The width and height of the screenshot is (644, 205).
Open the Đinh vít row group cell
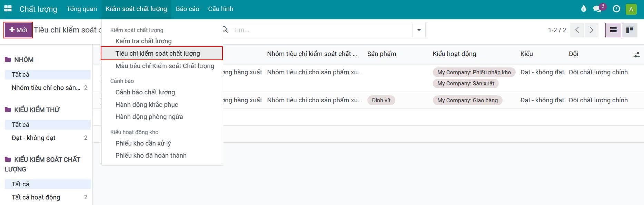[x=315, y=100]
